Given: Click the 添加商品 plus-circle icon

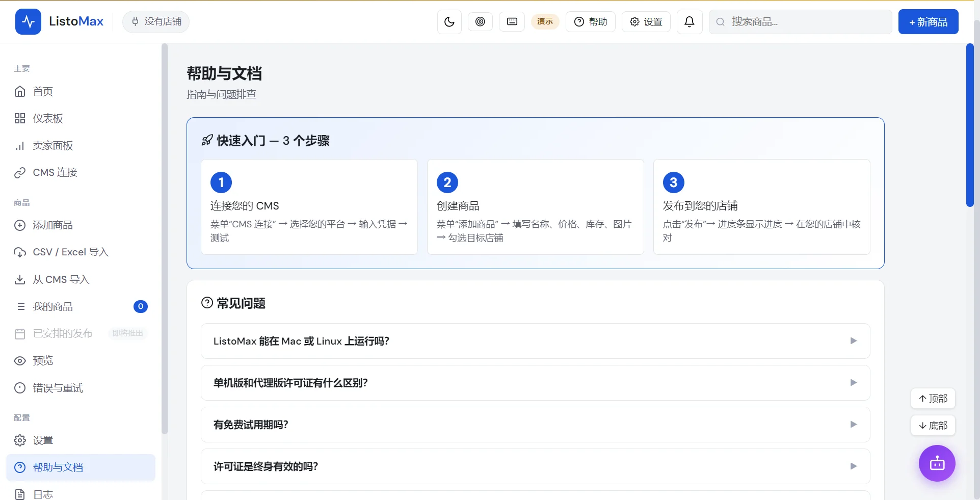Looking at the screenshot, I should point(20,225).
